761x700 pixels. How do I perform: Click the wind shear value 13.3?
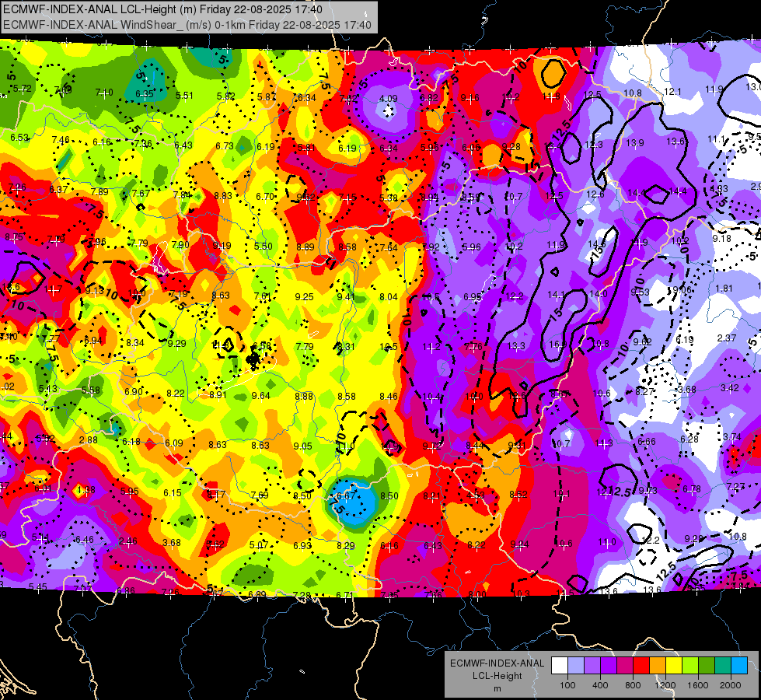point(516,346)
